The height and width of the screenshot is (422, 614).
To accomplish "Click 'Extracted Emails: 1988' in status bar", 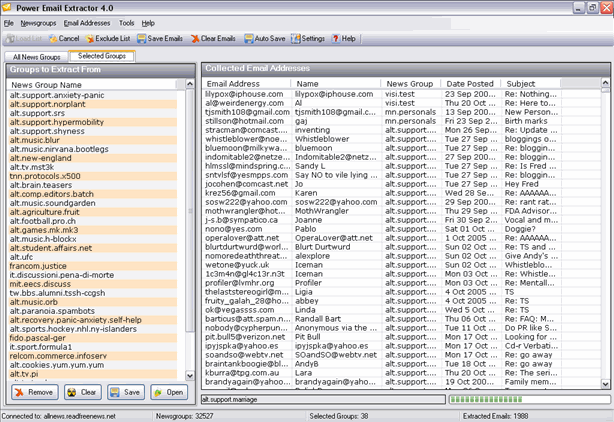I will pos(495,416).
